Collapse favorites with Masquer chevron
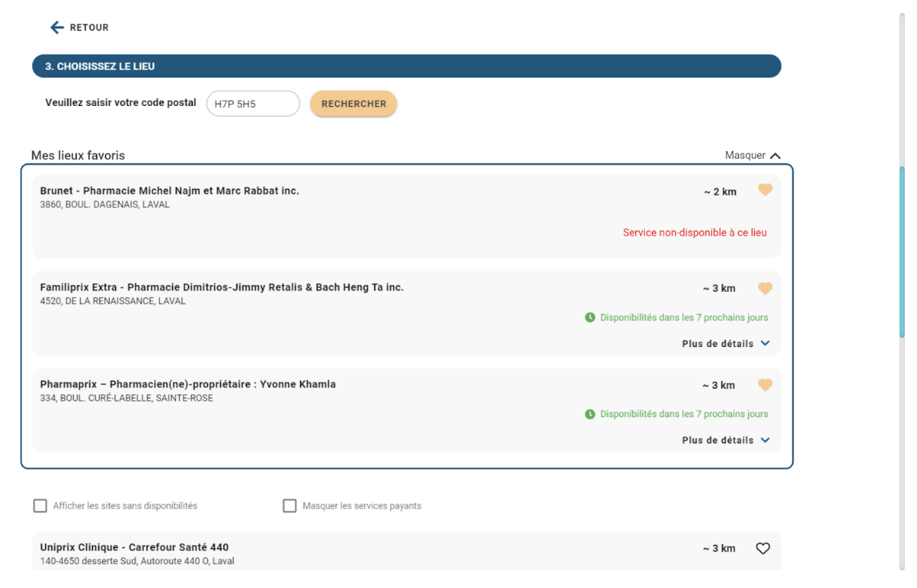 click(x=776, y=156)
